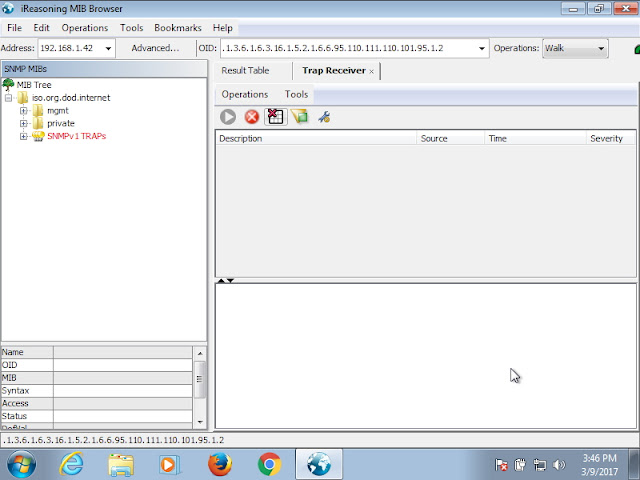Sort traps by Description column header

[316, 138]
